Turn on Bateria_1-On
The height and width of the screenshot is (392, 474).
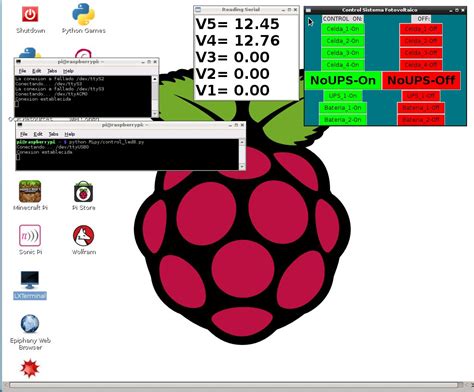coord(343,108)
